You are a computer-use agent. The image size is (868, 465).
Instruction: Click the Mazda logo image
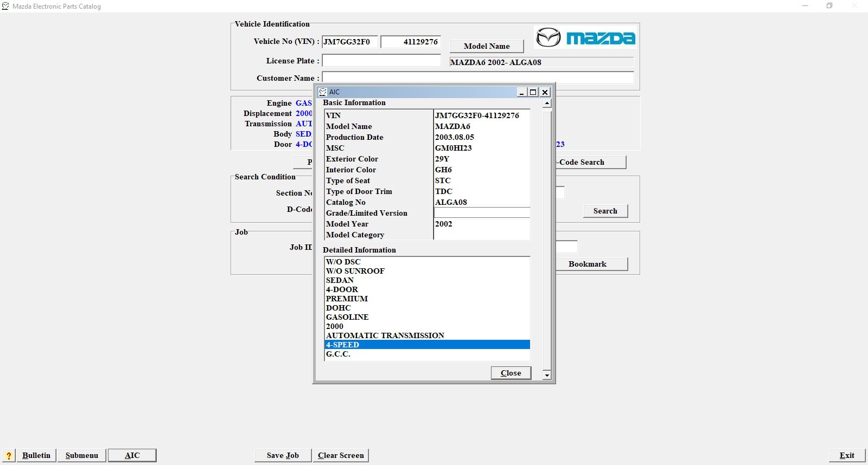point(584,37)
